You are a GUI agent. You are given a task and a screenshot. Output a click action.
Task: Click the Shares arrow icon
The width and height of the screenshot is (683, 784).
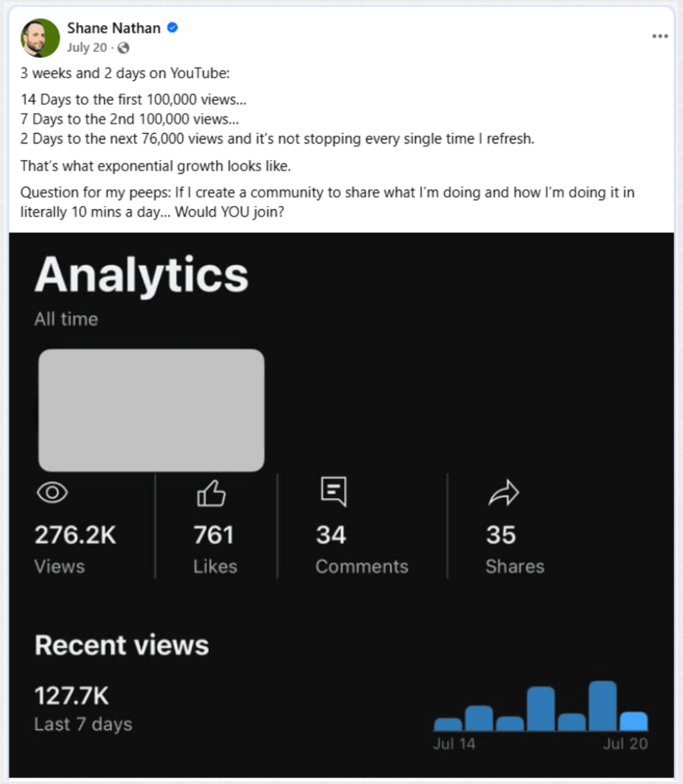click(503, 493)
